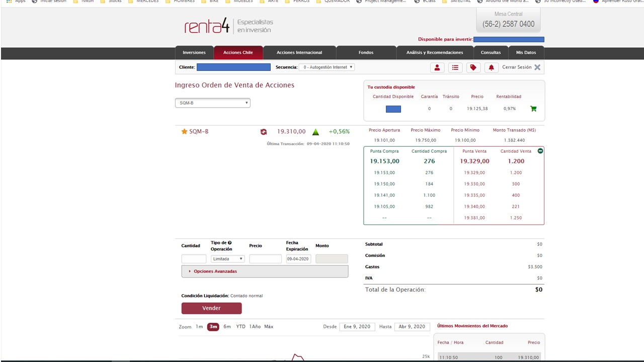Viewport: 644px width, 362px height.
Task: Select the 1Año zoom range
Action: click(255, 327)
